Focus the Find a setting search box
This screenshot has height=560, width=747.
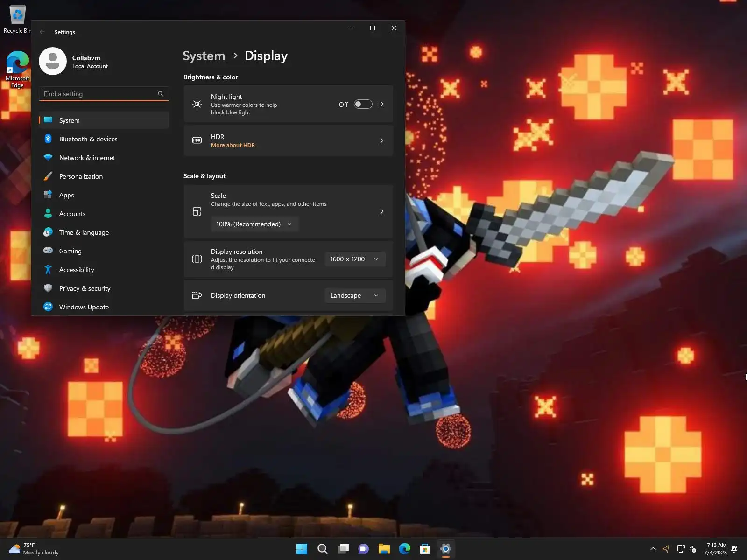pyautogui.click(x=104, y=94)
